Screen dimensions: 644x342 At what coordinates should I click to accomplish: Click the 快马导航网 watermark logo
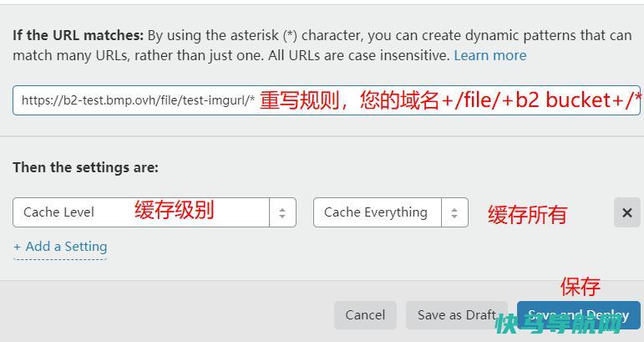tap(559, 324)
